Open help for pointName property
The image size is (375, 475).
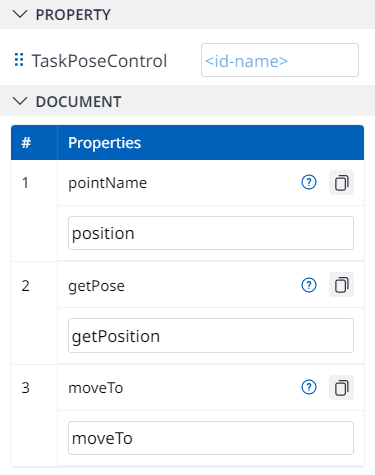tap(309, 182)
